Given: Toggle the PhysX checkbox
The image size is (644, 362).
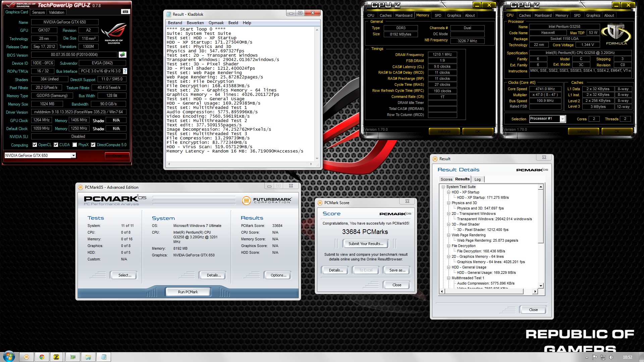Looking at the screenshot, I should [x=75, y=145].
